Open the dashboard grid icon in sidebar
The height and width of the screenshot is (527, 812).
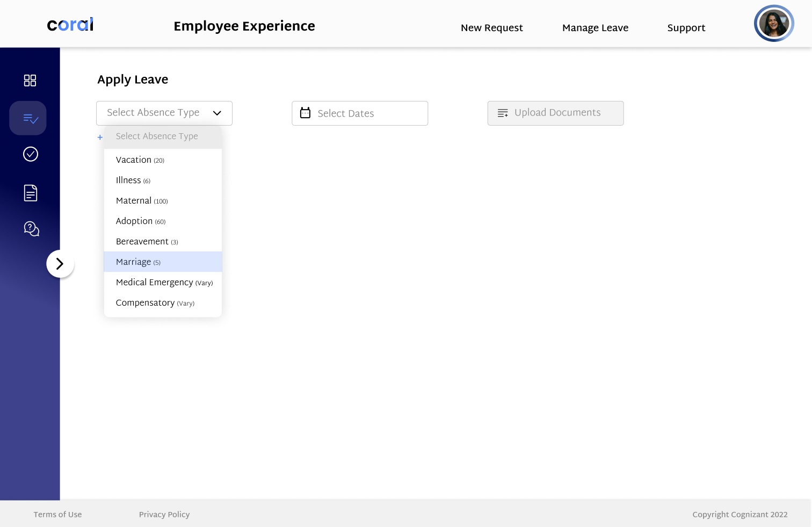pos(30,81)
